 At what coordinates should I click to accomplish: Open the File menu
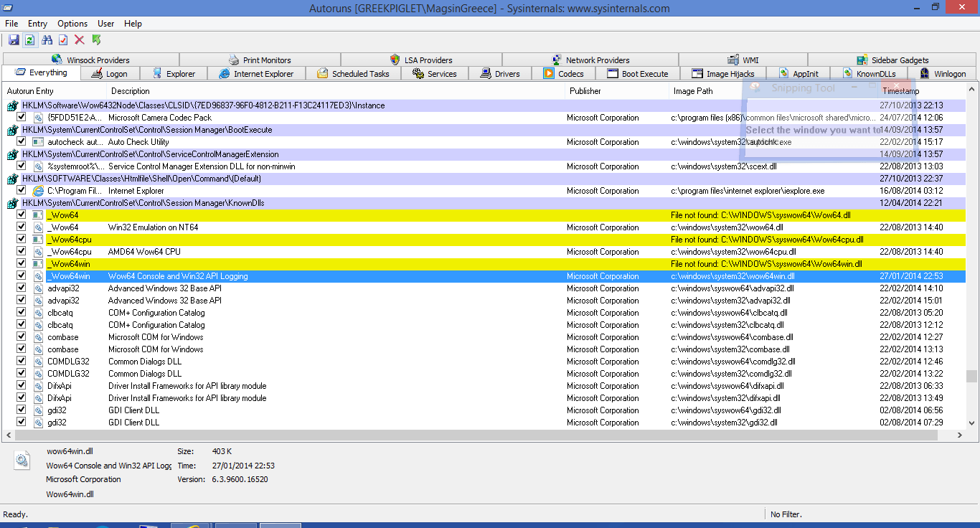tap(11, 24)
